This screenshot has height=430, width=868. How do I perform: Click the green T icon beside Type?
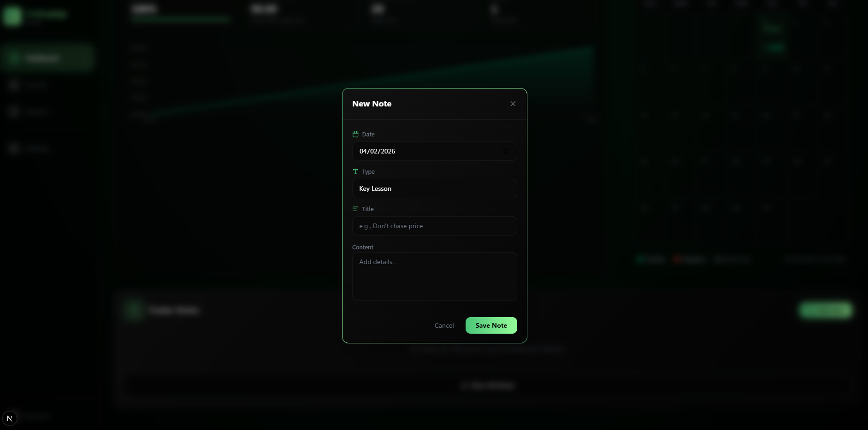355,171
